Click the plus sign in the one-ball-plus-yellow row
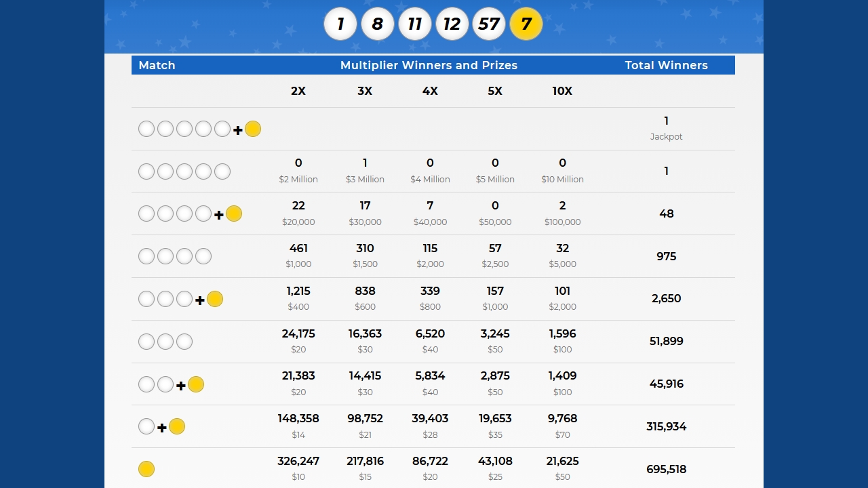Image resolution: width=868 pixels, height=488 pixels. pos(161,428)
